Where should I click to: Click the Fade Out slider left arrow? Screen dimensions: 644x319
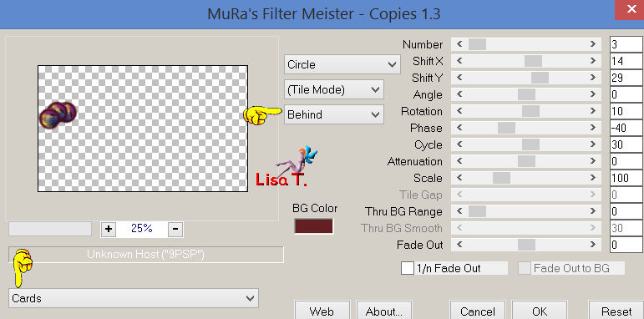pos(459,245)
